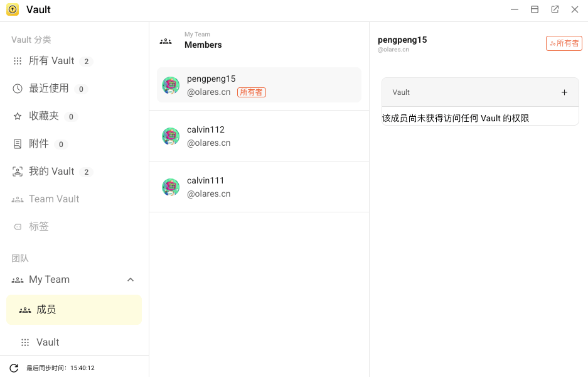Open the pop-out window icon
Screen dimensions: 588x377
click(555, 9)
